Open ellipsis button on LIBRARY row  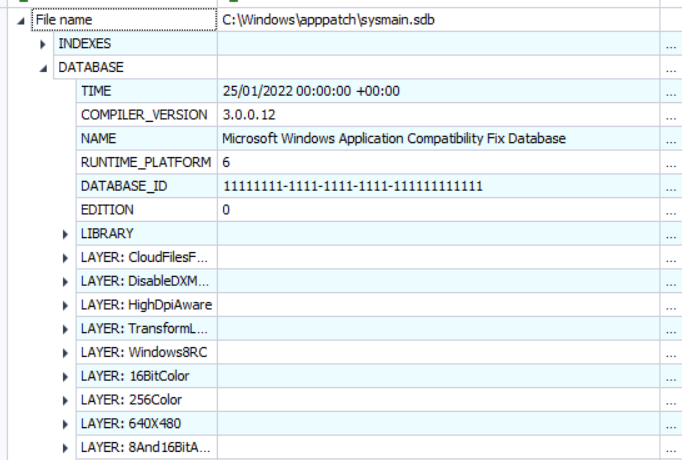coord(671,234)
